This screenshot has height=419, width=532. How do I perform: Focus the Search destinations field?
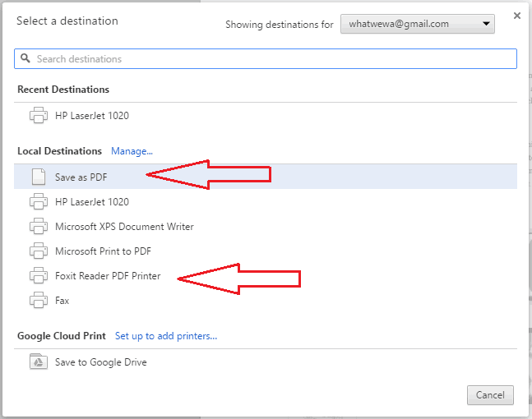point(266,58)
